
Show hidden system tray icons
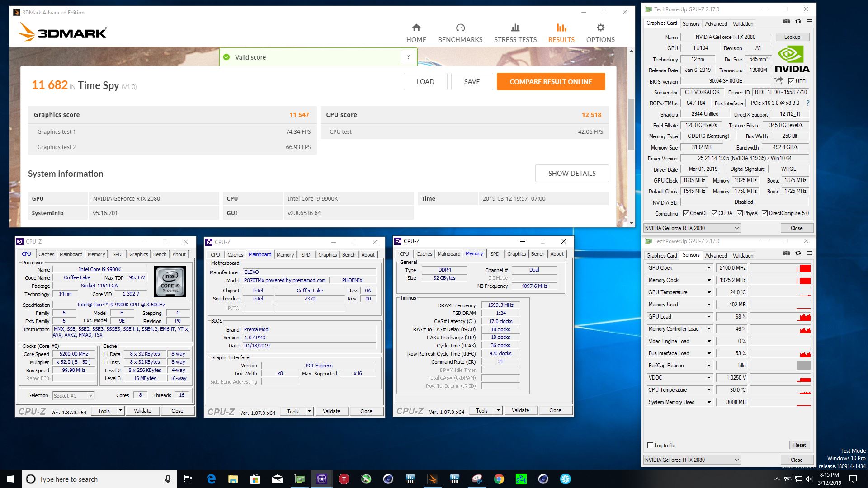click(777, 479)
